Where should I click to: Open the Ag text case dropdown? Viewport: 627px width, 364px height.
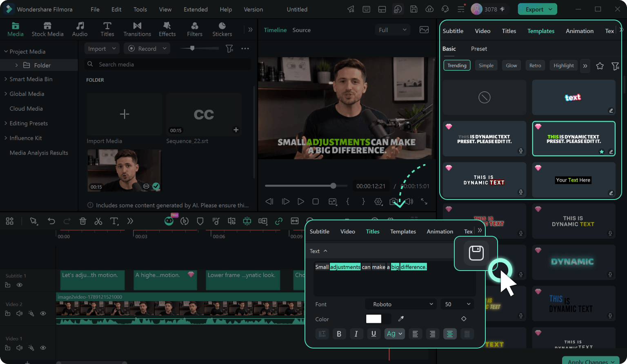click(x=394, y=334)
